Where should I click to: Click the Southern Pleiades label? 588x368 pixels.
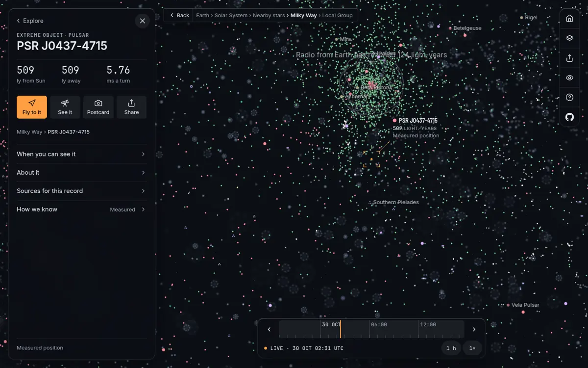396,202
